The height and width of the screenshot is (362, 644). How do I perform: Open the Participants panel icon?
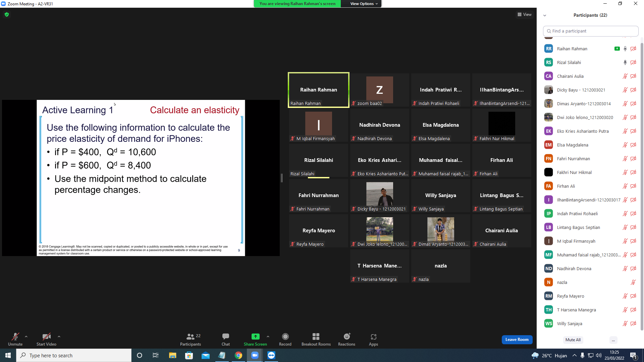coord(191,337)
